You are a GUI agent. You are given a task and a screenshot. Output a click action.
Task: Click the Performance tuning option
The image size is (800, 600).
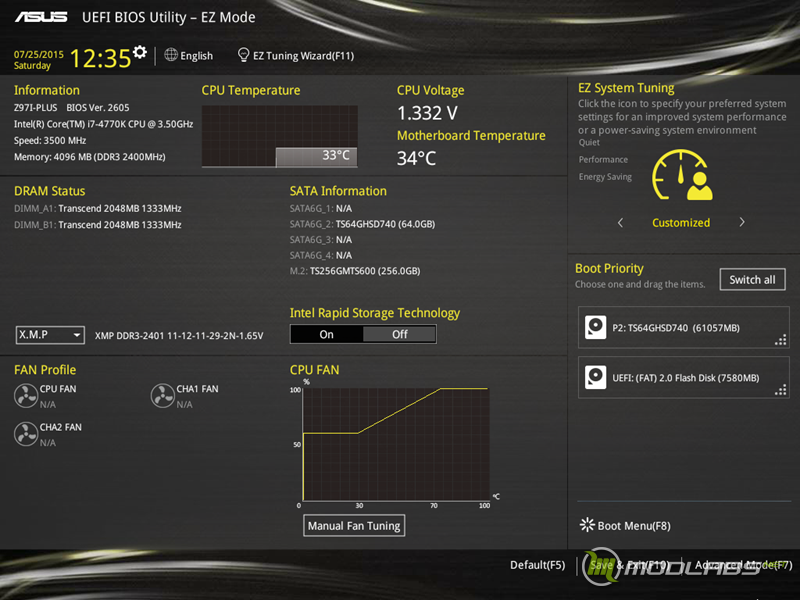click(603, 160)
